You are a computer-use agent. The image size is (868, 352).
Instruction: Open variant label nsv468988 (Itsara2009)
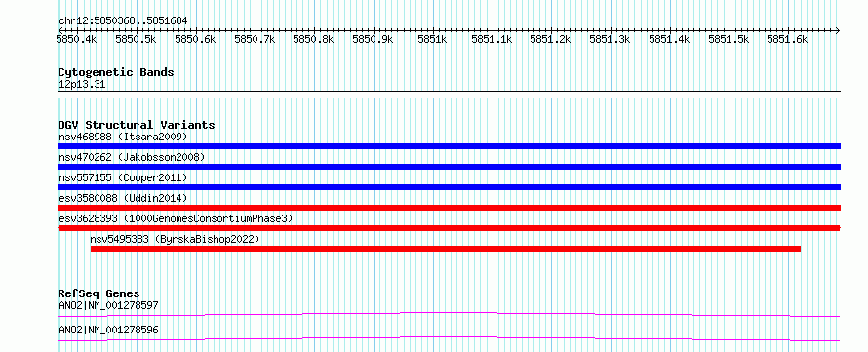point(123,137)
